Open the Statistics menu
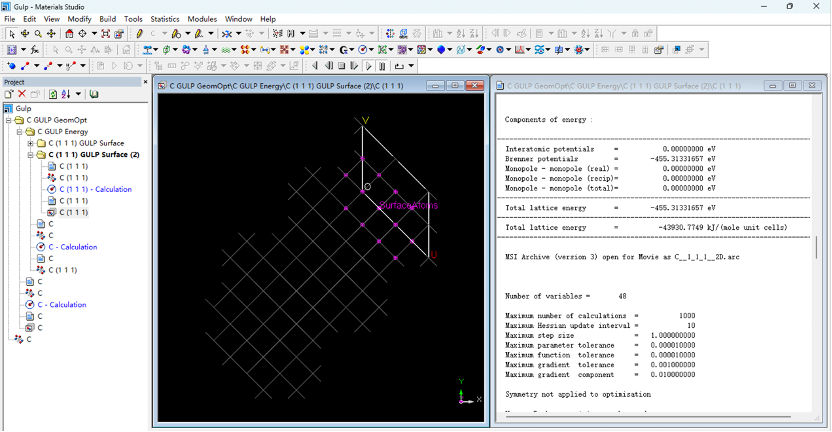 [x=164, y=19]
